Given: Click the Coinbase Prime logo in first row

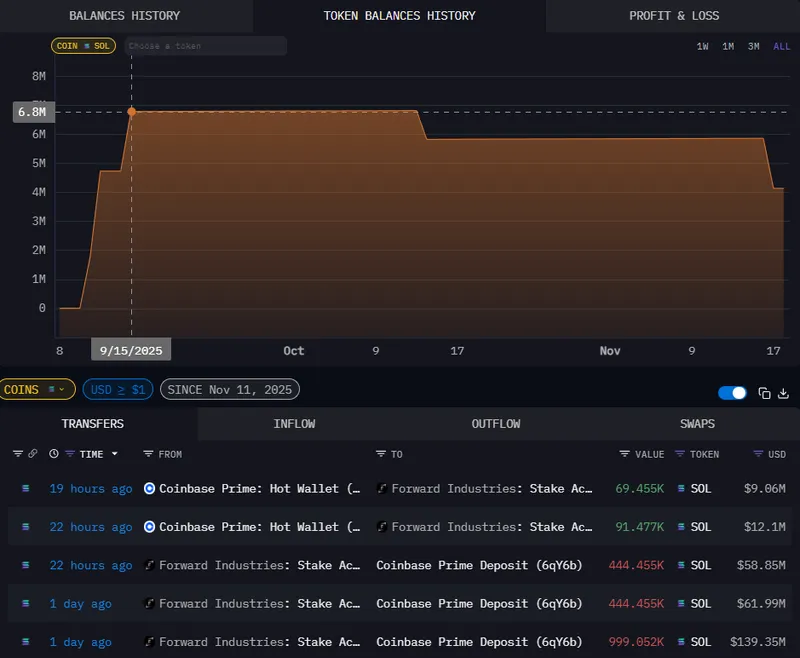Looking at the screenshot, I should tap(148, 488).
